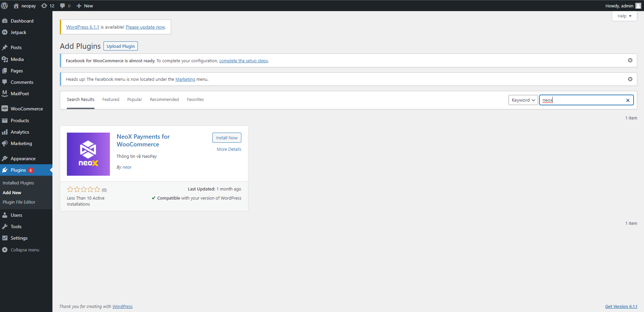Click the Plugins update count badge 6
This screenshot has height=312, width=644.
31,170
